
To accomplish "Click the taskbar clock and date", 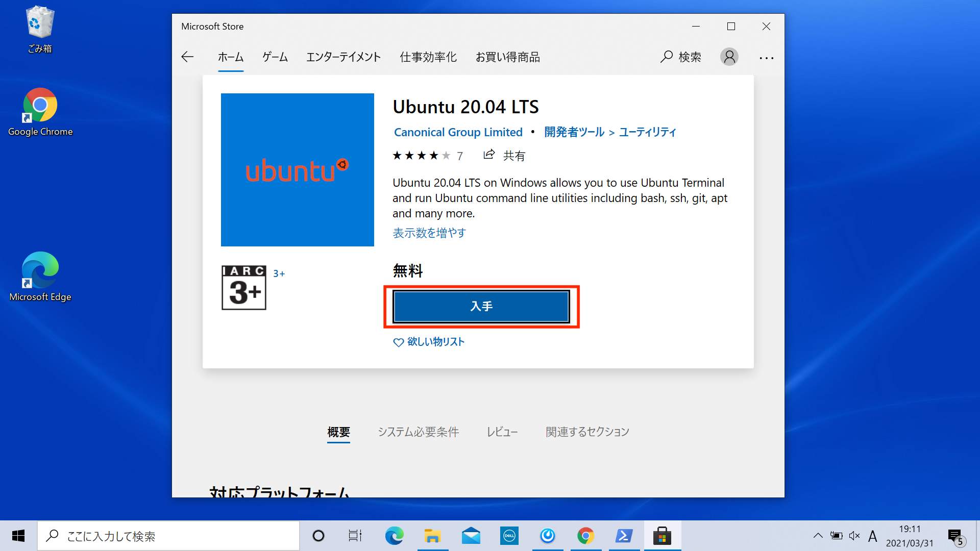I will point(910,536).
